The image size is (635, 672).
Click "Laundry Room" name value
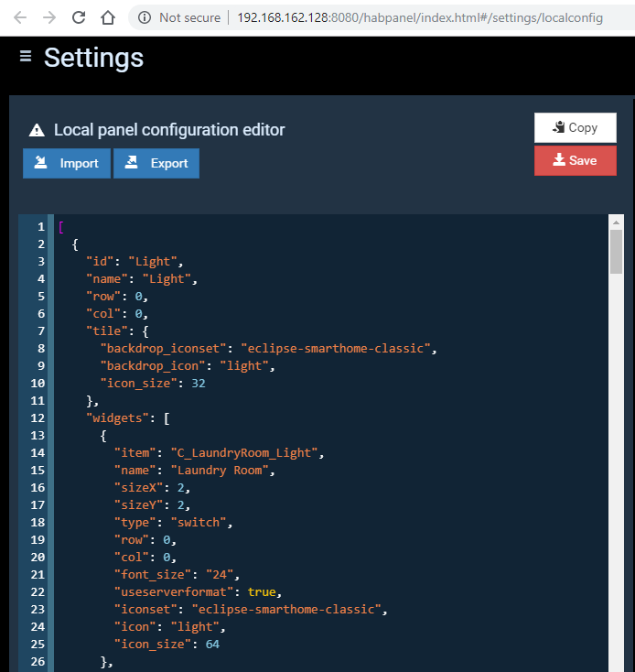(x=220, y=471)
